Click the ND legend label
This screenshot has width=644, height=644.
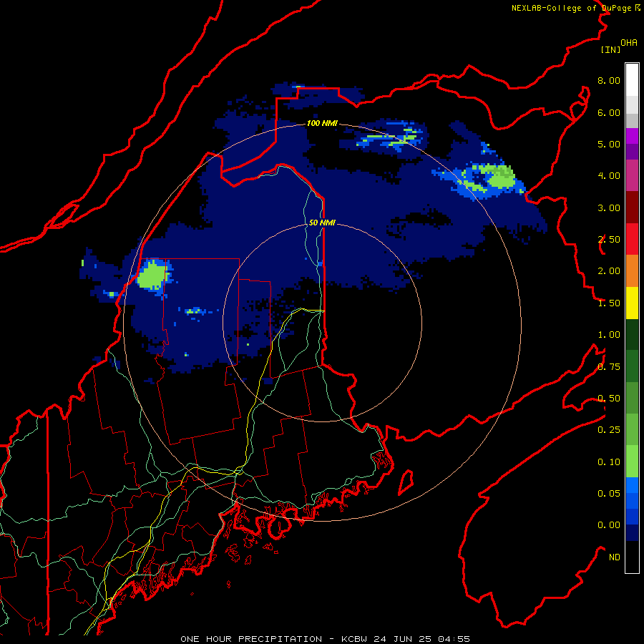coord(615,557)
